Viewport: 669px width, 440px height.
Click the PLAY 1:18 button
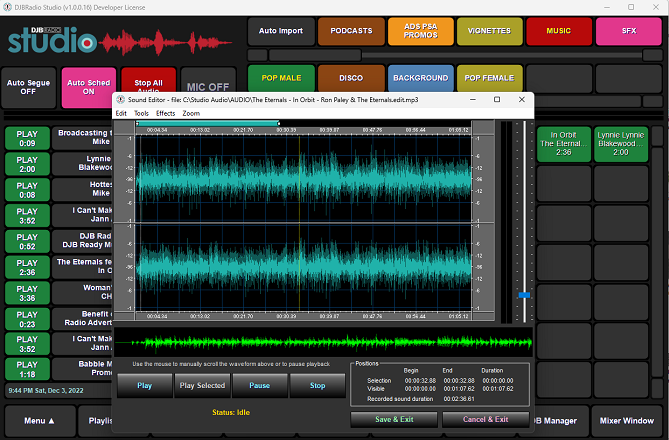point(27,369)
